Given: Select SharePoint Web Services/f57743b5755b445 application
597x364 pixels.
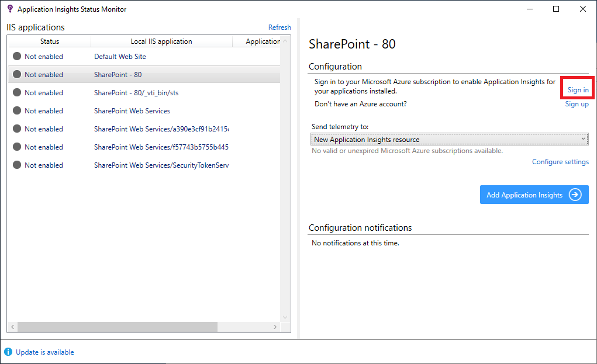Looking at the screenshot, I should point(161,147).
